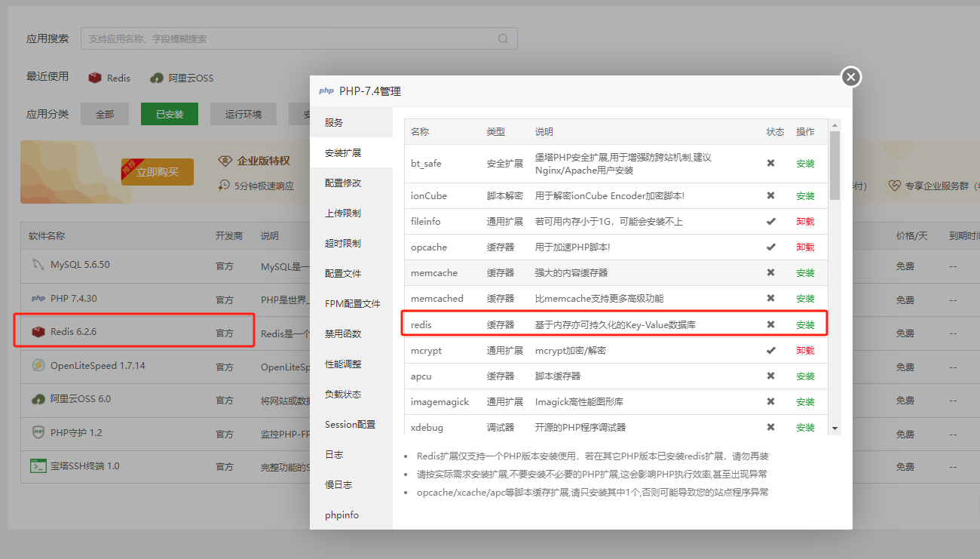
Task: Click the MySQL 5.6.50 row icon
Action: point(38,265)
